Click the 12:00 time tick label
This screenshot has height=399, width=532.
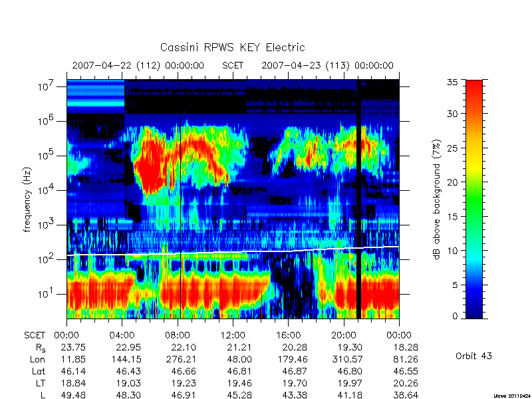[x=233, y=335]
